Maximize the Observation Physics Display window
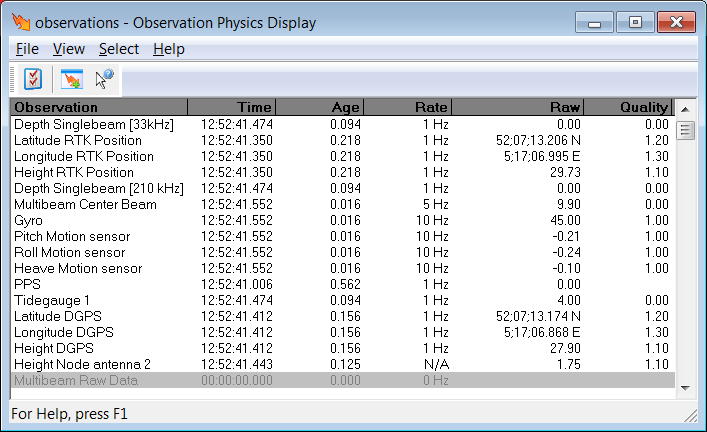The image size is (707, 432). pos(634,22)
